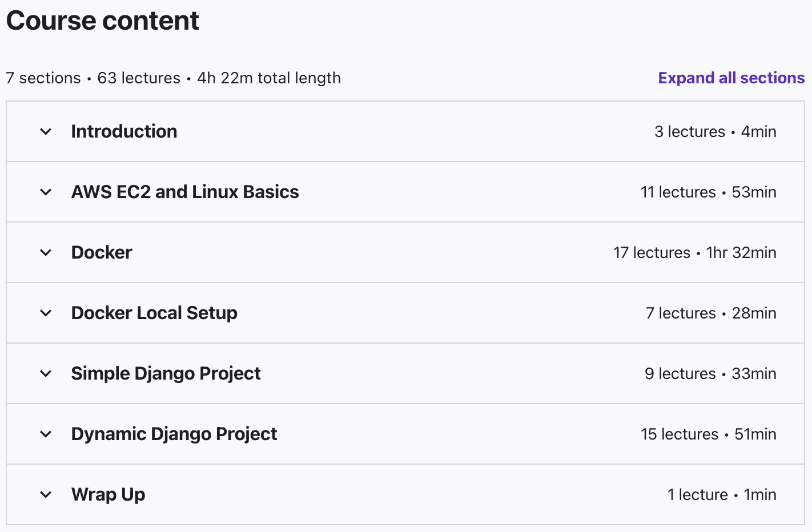
Task: Click the Wrap Up section title
Action: pyautogui.click(x=108, y=494)
